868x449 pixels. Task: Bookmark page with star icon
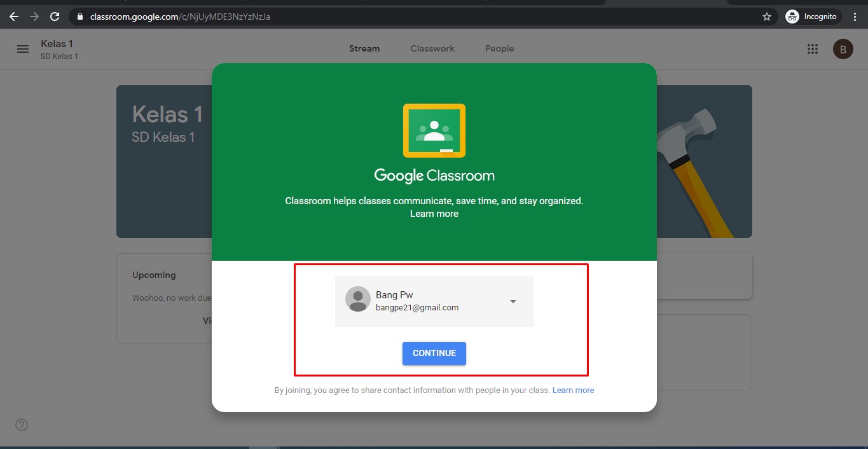[767, 17]
